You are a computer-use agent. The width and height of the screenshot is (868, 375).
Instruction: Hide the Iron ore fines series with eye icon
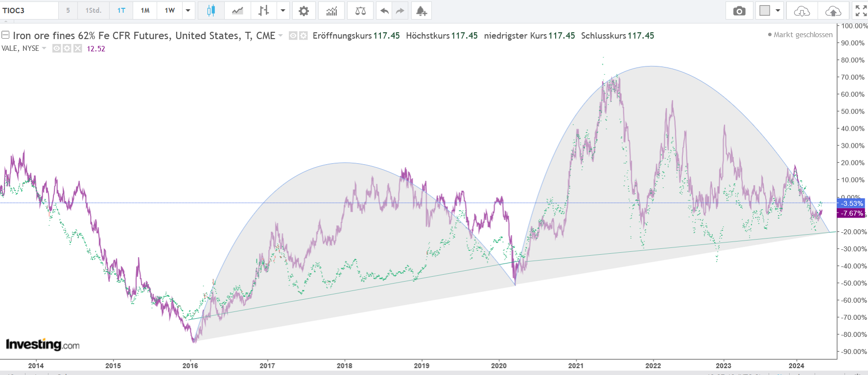(x=293, y=36)
